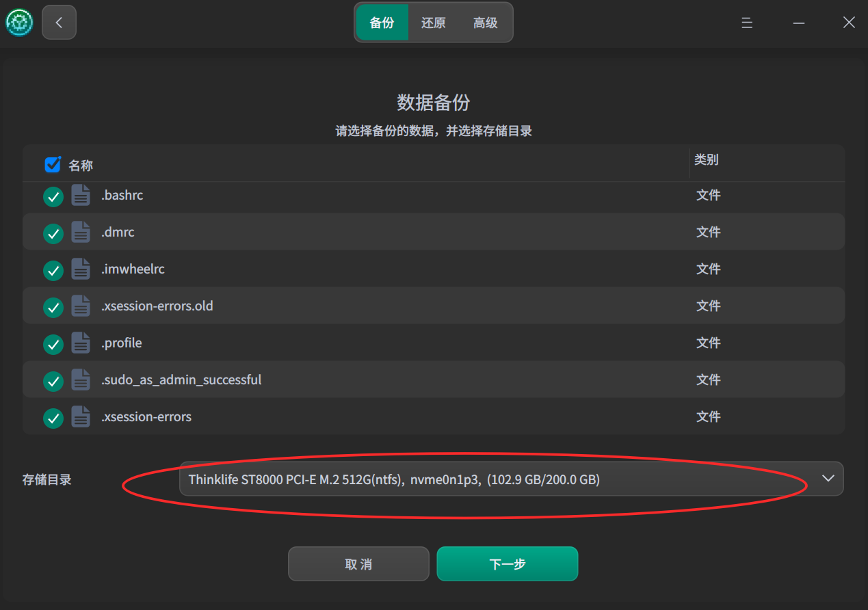Click the file icon beside .dmrc
Image resolution: width=868 pixels, height=610 pixels.
[x=81, y=233]
